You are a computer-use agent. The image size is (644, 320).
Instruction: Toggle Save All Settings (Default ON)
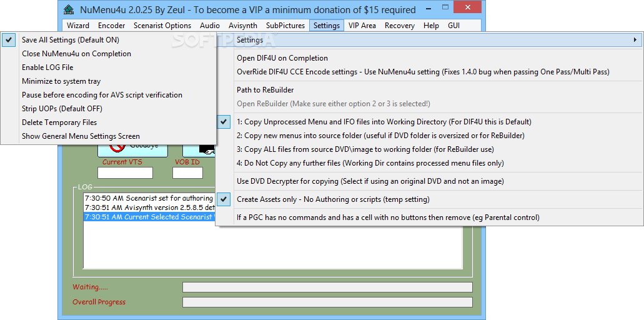point(109,40)
